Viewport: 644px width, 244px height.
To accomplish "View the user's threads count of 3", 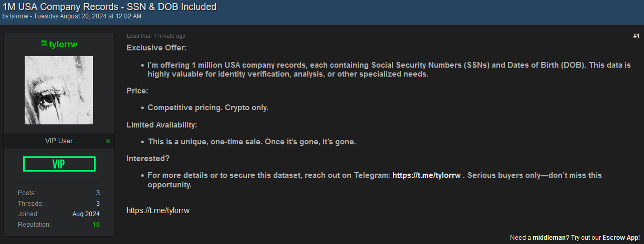I will tap(98, 204).
